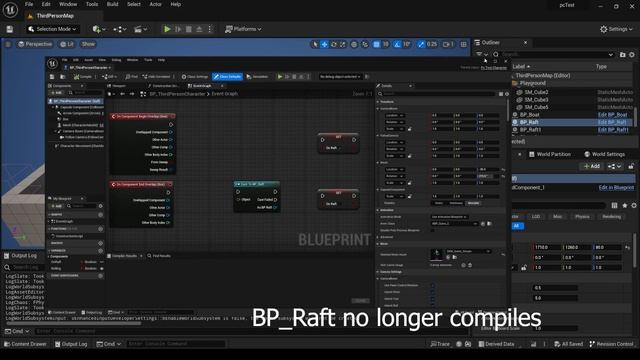Open the Edit menu in main window

(46, 4)
